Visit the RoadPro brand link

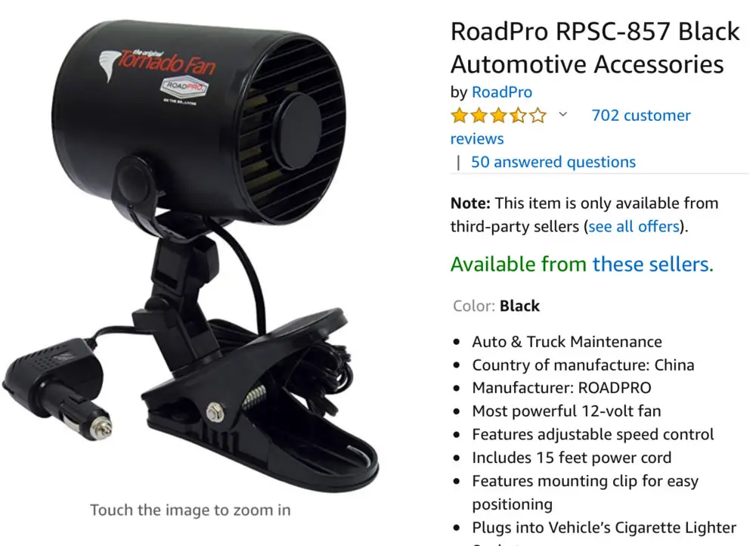click(x=501, y=92)
